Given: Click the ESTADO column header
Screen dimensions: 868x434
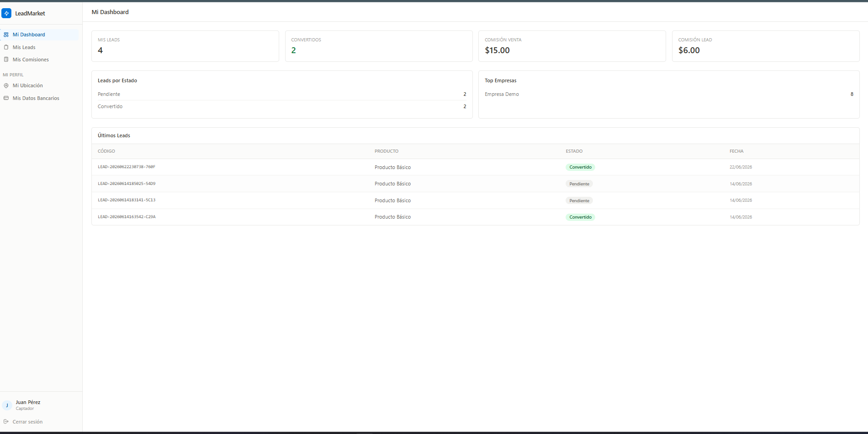Looking at the screenshot, I should (574, 151).
